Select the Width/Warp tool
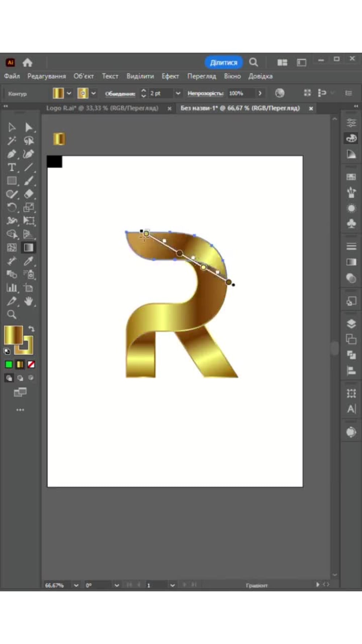Screen dimensions: 362x644 click(x=12, y=221)
